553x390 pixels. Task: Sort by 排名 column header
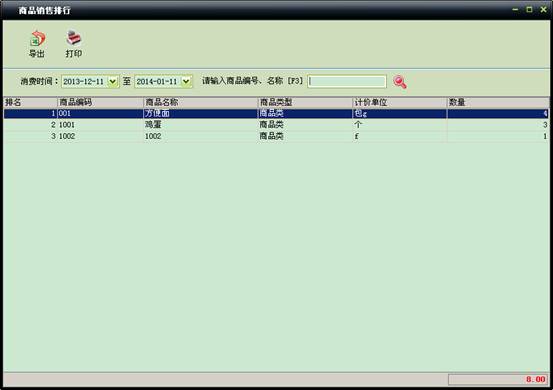[30, 102]
